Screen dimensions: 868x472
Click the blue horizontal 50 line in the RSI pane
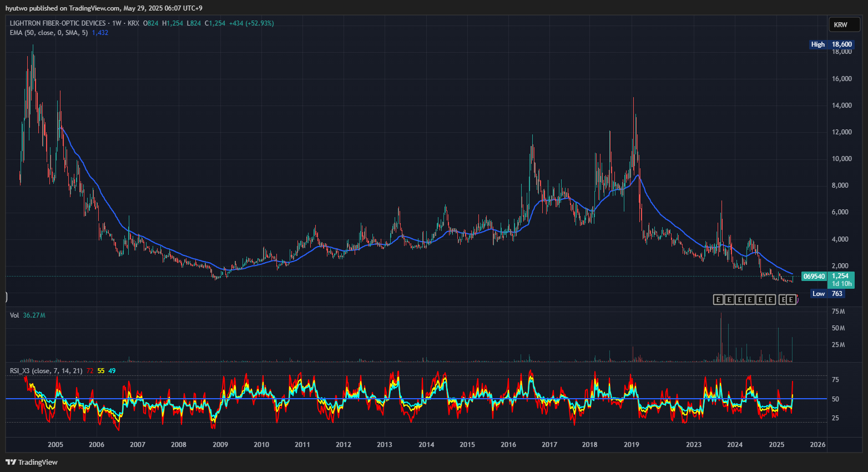[x=416, y=399]
